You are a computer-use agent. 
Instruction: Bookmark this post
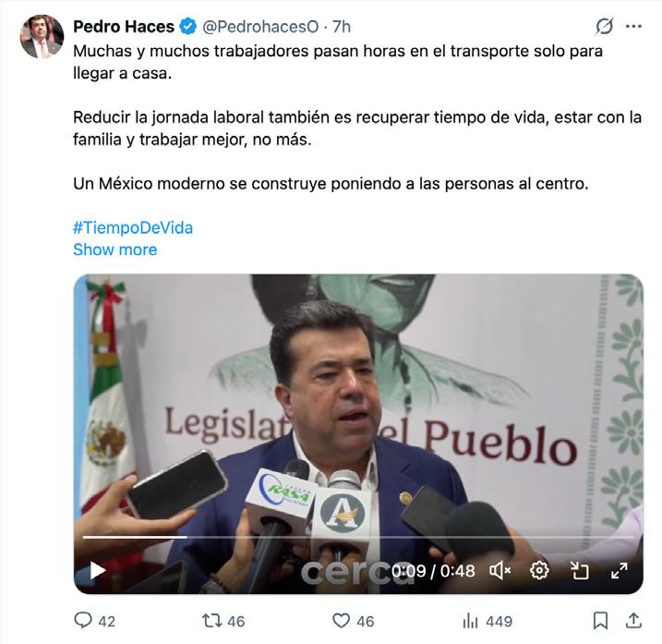pyautogui.click(x=600, y=621)
